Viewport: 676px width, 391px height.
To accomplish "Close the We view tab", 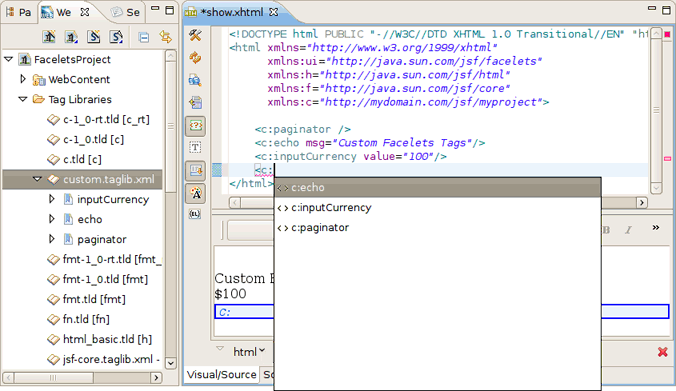I will pyautogui.click(x=85, y=12).
